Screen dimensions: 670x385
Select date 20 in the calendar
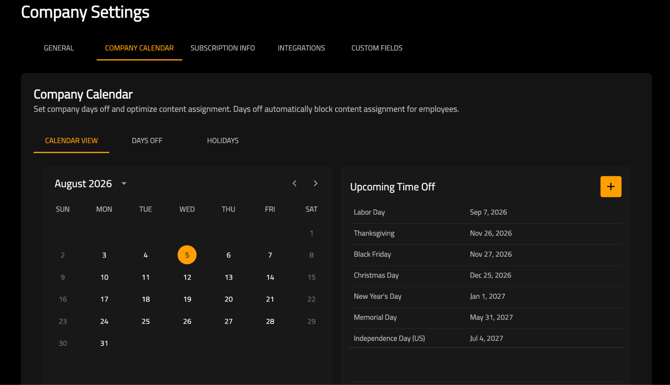(229, 299)
